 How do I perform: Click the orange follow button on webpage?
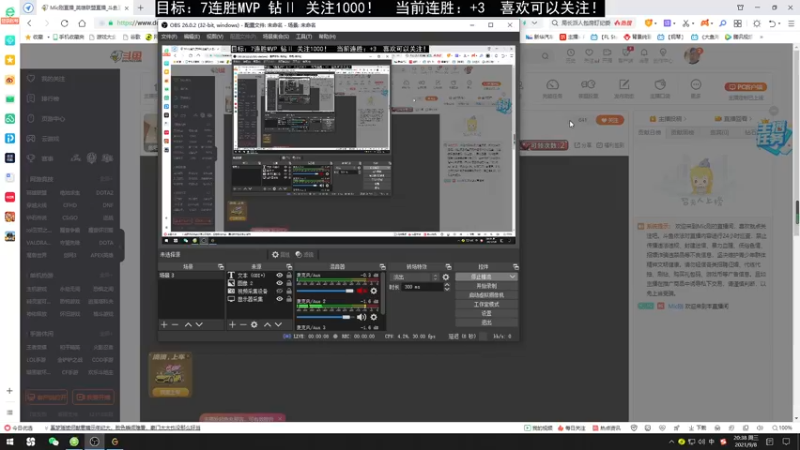[x=610, y=120]
